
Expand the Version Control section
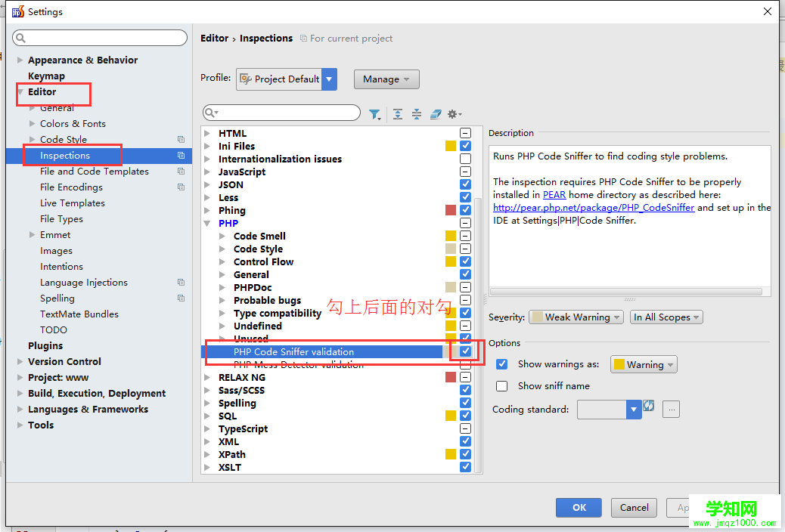[20, 361]
